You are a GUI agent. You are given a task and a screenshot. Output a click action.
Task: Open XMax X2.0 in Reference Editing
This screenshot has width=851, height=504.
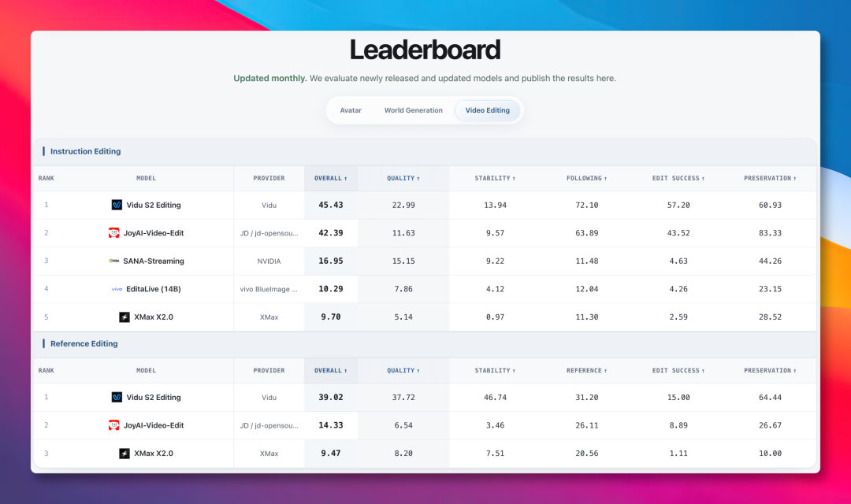[154, 453]
